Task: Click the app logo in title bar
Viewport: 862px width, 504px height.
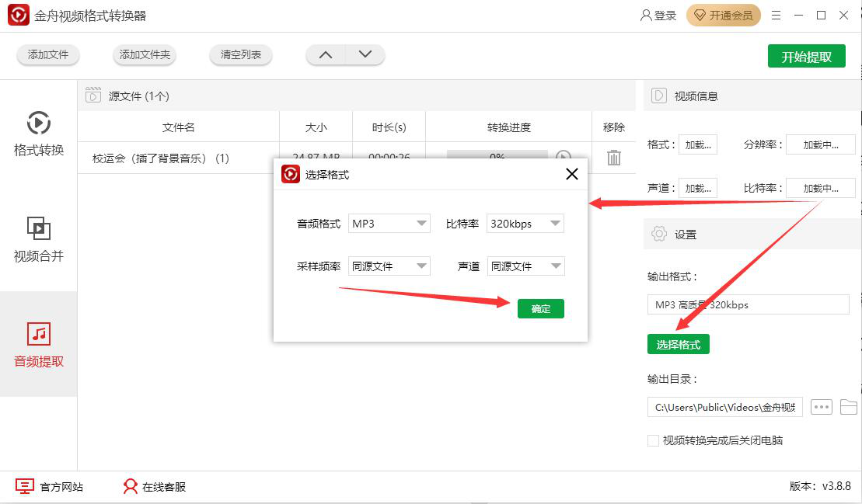Action: [18, 16]
